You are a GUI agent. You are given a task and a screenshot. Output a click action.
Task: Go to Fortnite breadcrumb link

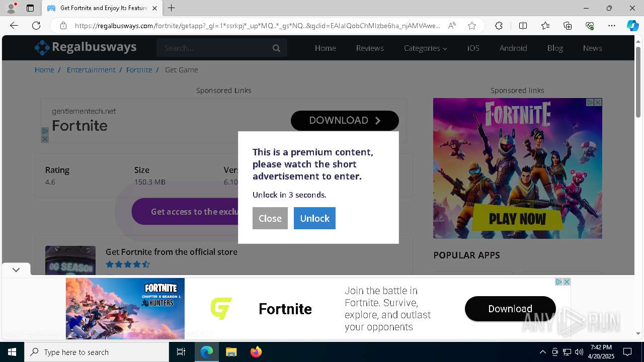(139, 70)
